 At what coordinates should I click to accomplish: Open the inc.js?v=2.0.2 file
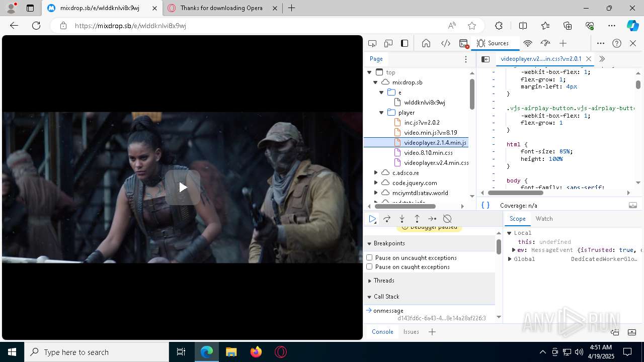pos(422,123)
